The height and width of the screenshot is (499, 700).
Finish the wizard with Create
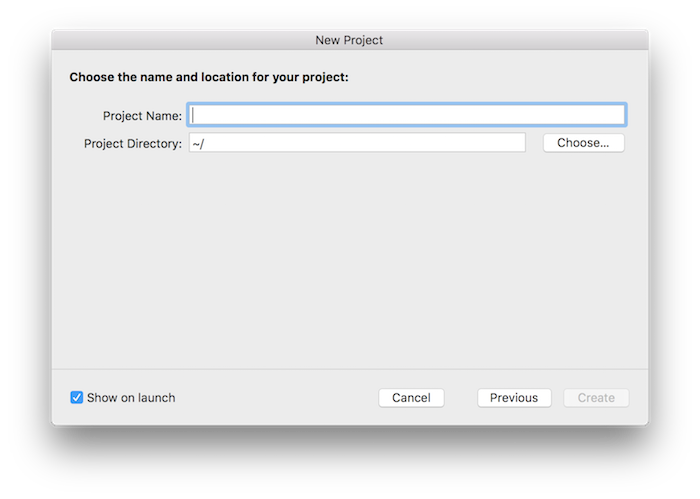point(596,398)
